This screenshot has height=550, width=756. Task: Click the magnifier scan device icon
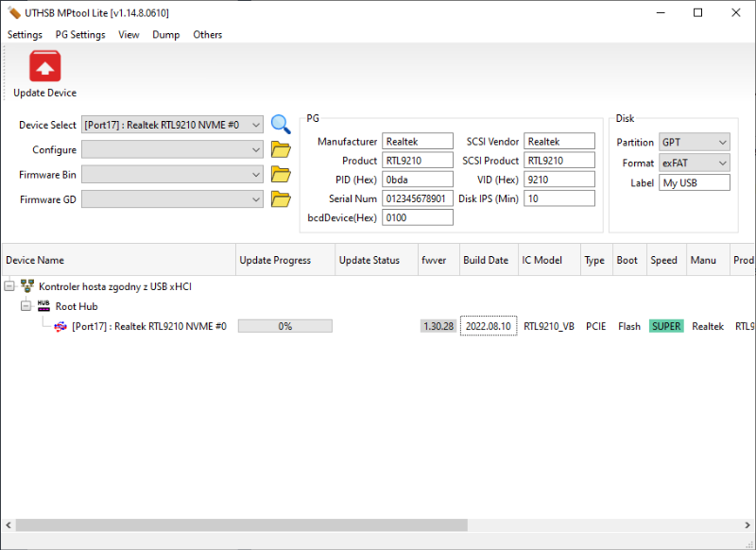[x=281, y=125]
